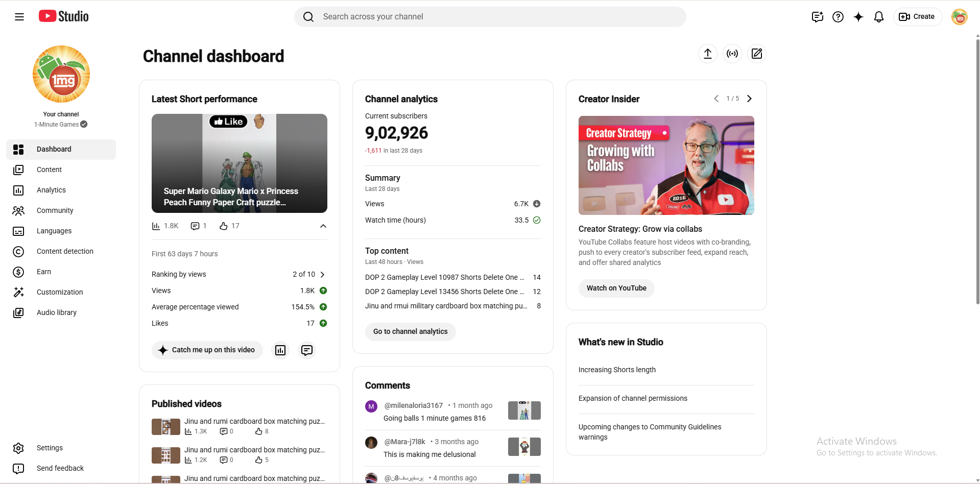Viewport: 980px width, 484px height.
Task: Click Catch me up on this video
Action: pyautogui.click(x=207, y=350)
